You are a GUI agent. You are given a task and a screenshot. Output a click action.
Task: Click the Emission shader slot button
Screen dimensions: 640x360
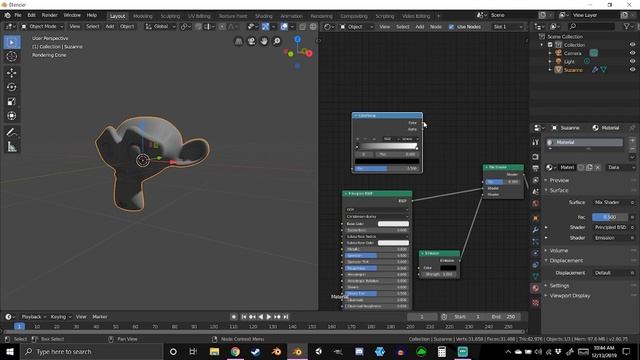tap(610, 238)
